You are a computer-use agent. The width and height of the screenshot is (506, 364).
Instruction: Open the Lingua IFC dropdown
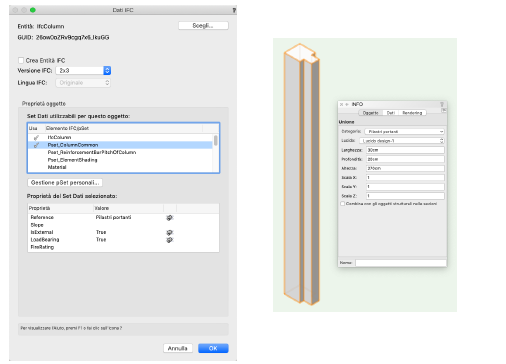pos(83,83)
